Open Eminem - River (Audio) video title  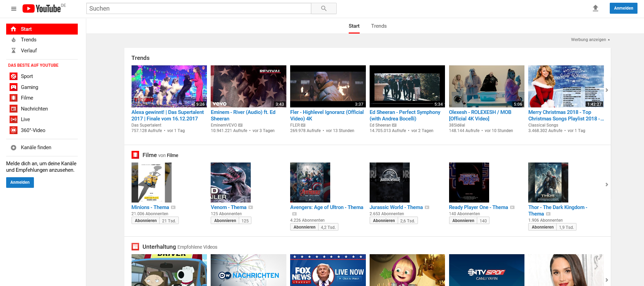243,115
